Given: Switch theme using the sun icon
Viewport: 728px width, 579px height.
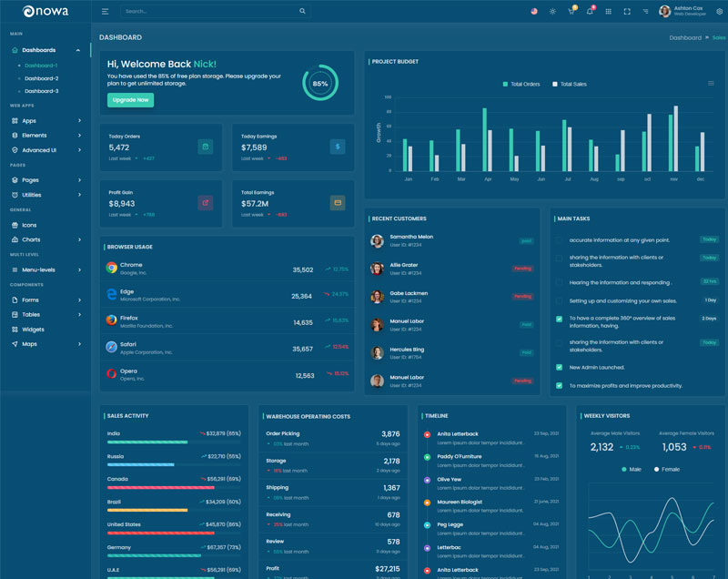Looking at the screenshot, I should [551, 12].
